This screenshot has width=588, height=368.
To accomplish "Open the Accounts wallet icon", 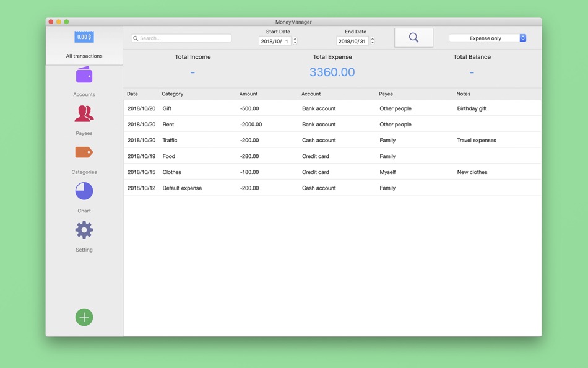I will pos(84,75).
